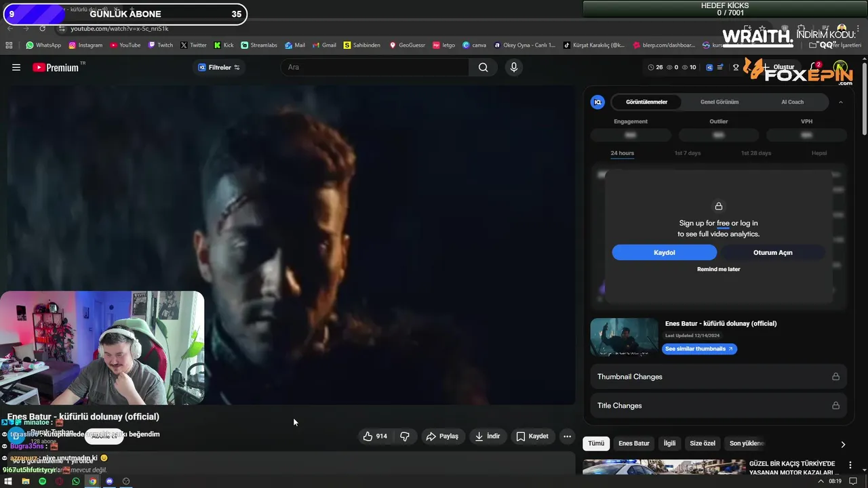
Task: Show more filter chips with right arrow
Action: (843, 444)
